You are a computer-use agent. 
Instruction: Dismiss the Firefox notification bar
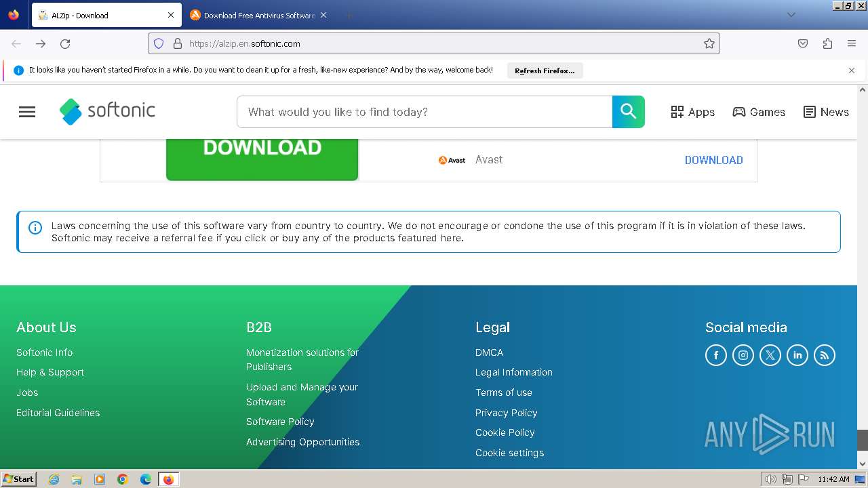(852, 70)
